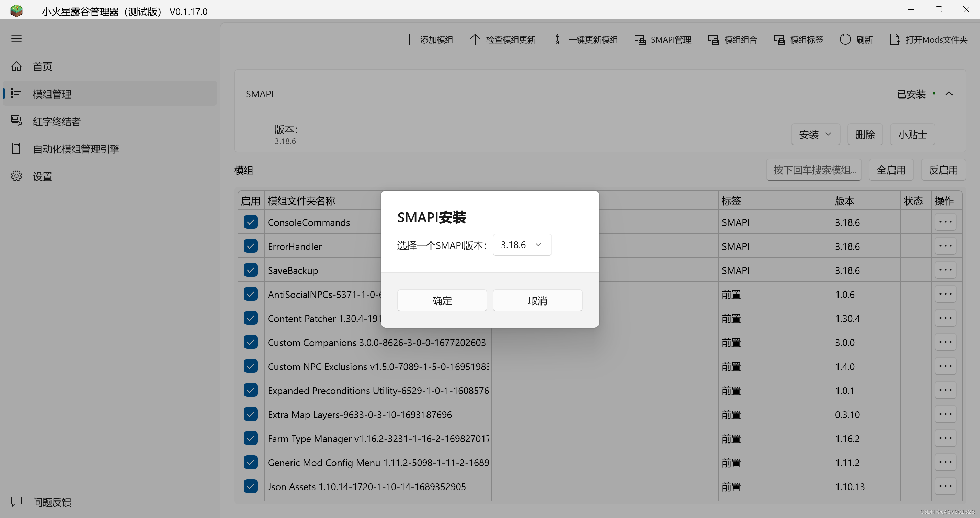The image size is (980, 518).
Task: Click the feedback speech bubble icon
Action: tap(16, 502)
